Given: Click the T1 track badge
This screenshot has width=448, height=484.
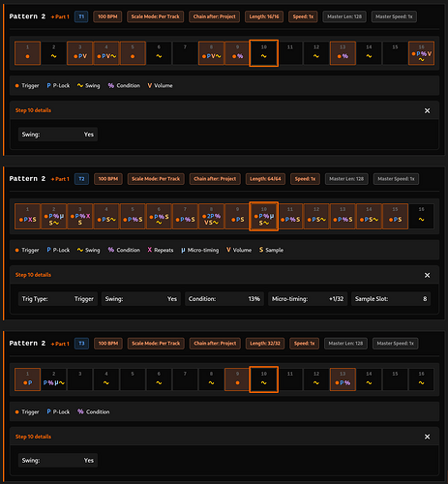Looking at the screenshot, I should point(81,16).
